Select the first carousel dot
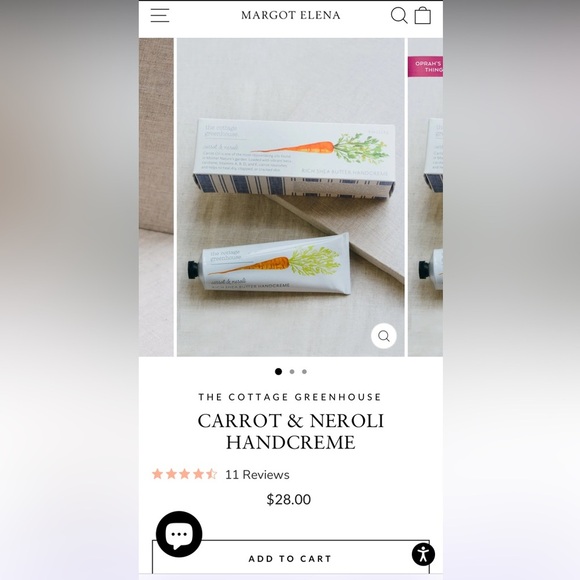580x580 pixels. point(279,371)
